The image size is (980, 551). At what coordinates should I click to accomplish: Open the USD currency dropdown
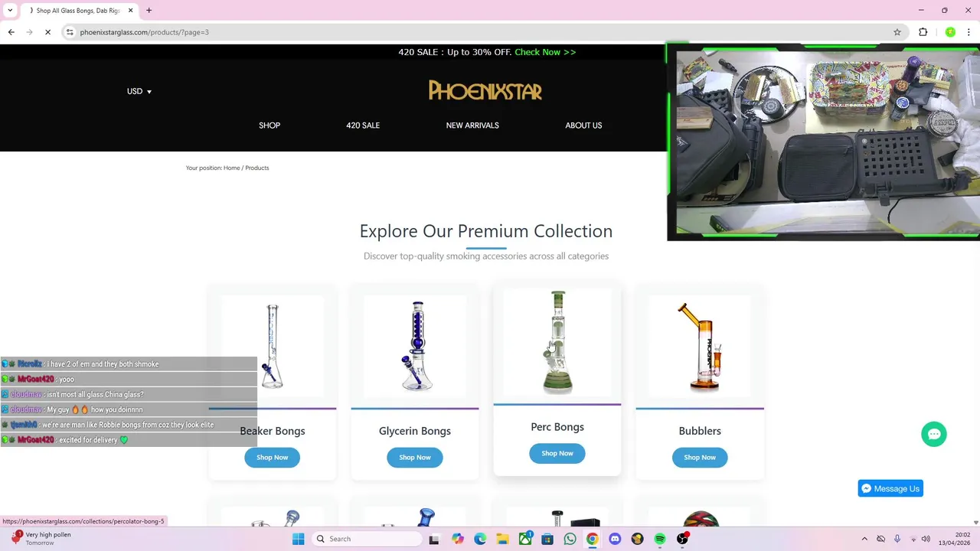pyautogui.click(x=139, y=91)
